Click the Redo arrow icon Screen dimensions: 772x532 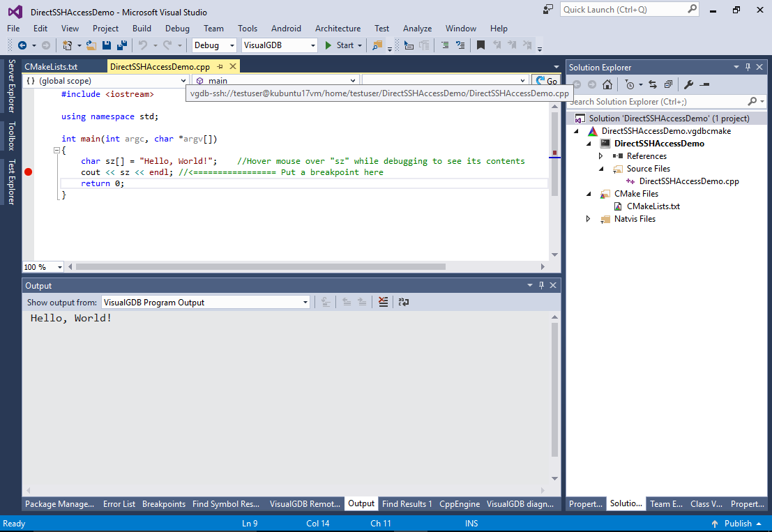[x=167, y=45]
